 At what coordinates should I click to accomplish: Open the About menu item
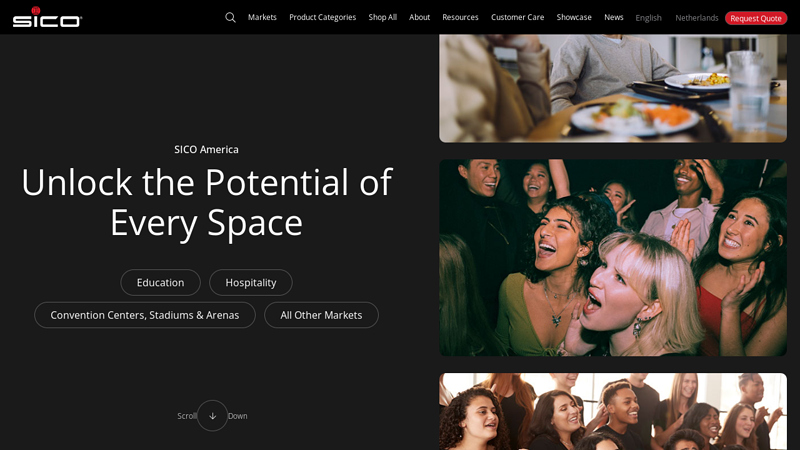(x=419, y=17)
